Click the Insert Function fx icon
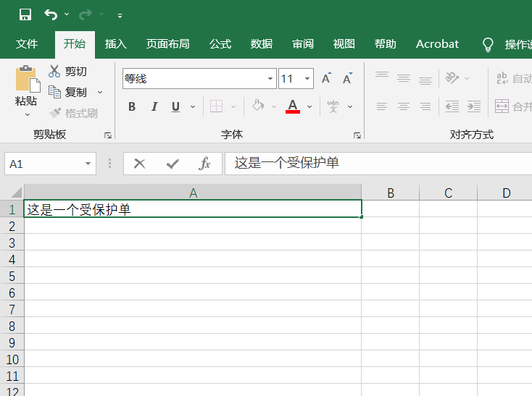Image resolution: width=532 pixels, height=396 pixels. coord(204,164)
